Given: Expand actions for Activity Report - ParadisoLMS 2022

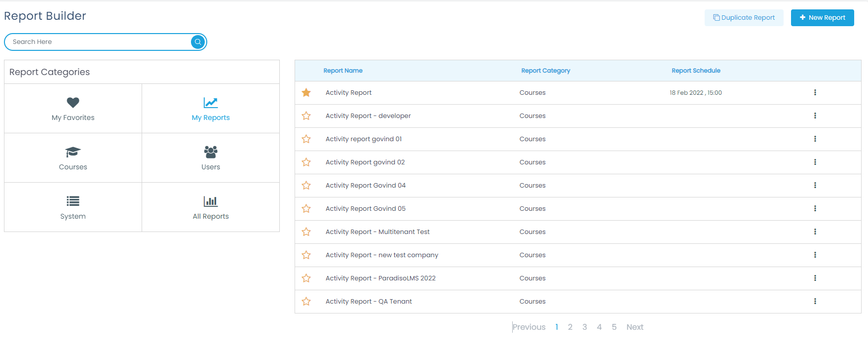Looking at the screenshot, I should point(815,278).
